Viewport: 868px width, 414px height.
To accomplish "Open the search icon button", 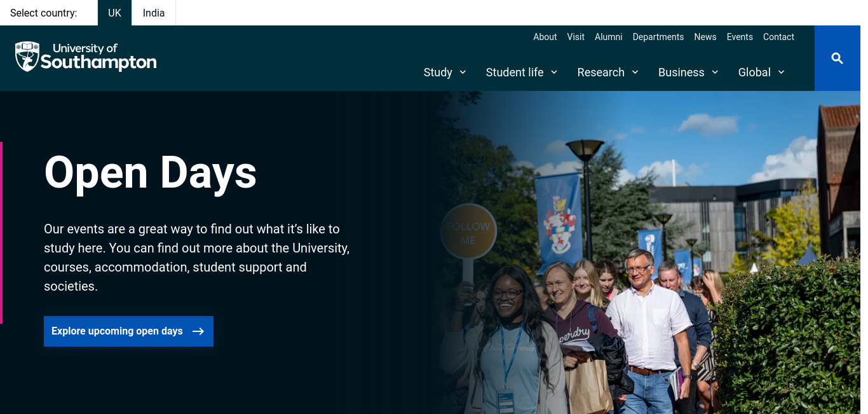I will tap(837, 59).
